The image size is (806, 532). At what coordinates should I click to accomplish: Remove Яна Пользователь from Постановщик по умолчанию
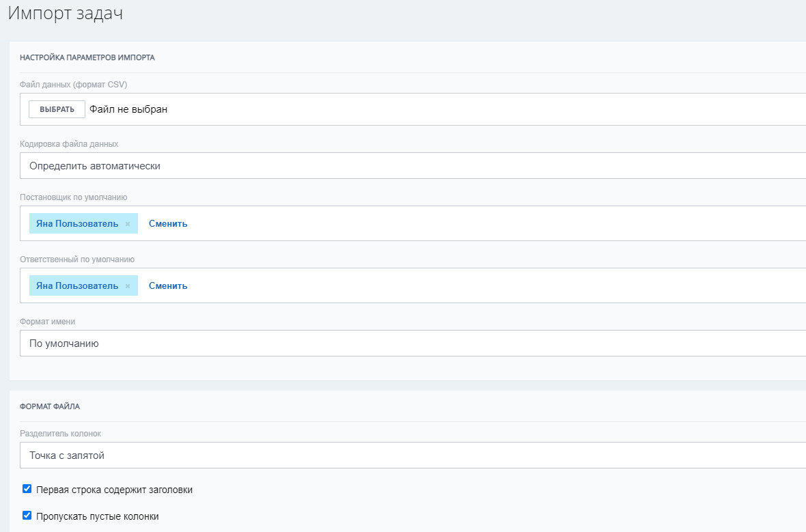coord(128,224)
